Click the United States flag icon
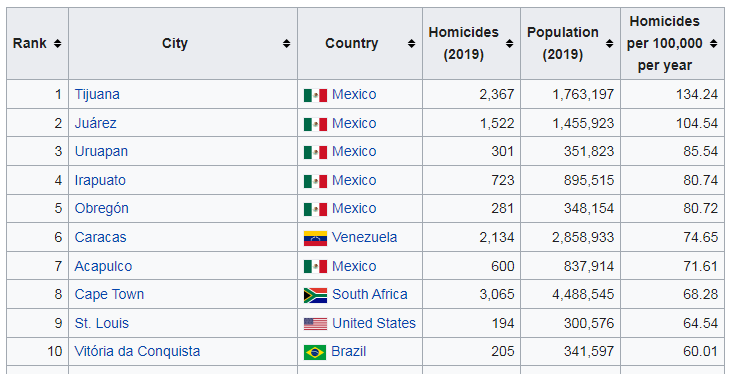The width and height of the screenshot is (739, 374). click(x=315, y=324)
